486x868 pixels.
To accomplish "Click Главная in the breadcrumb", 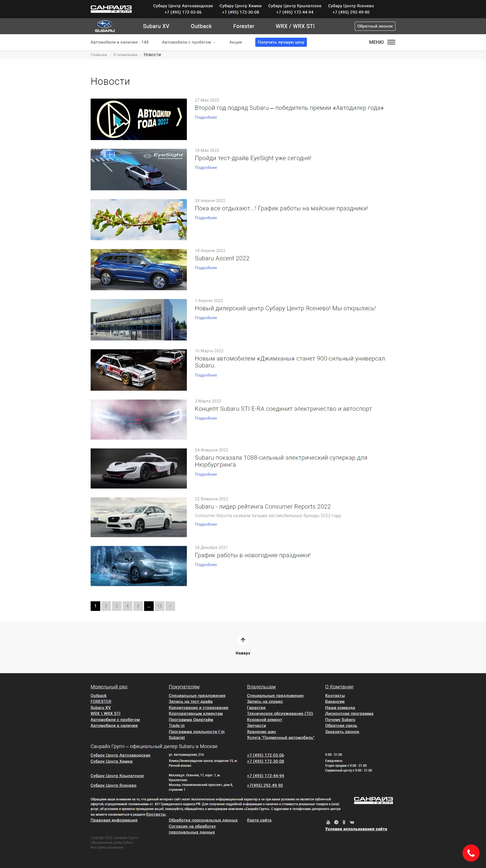I will tap(98, 55).
